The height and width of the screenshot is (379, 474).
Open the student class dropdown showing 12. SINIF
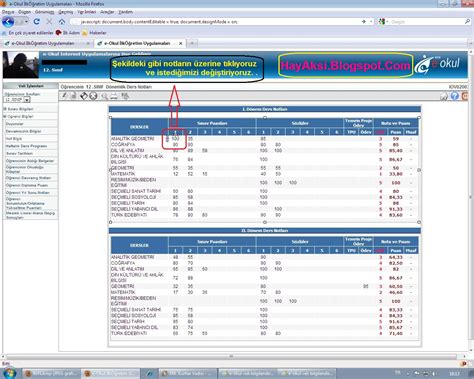click(17, 100)
